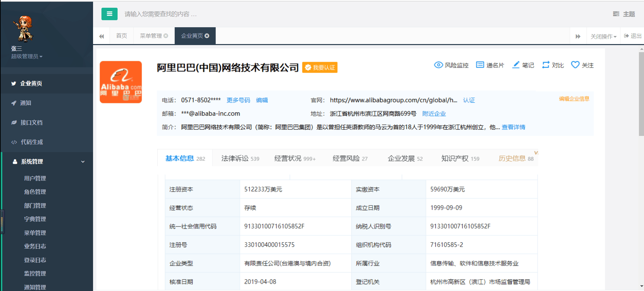Open the alibabagroup.com website URL
This screenshot has width=644, height=291.
393,100
